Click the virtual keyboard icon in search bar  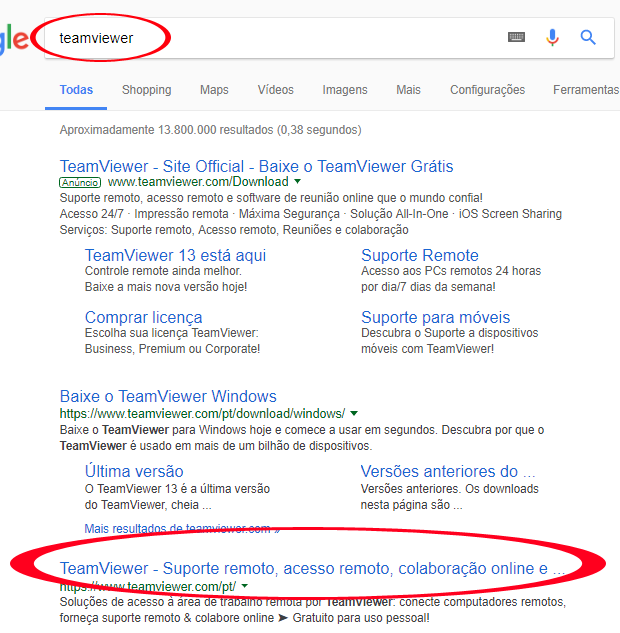click(516, 37)
